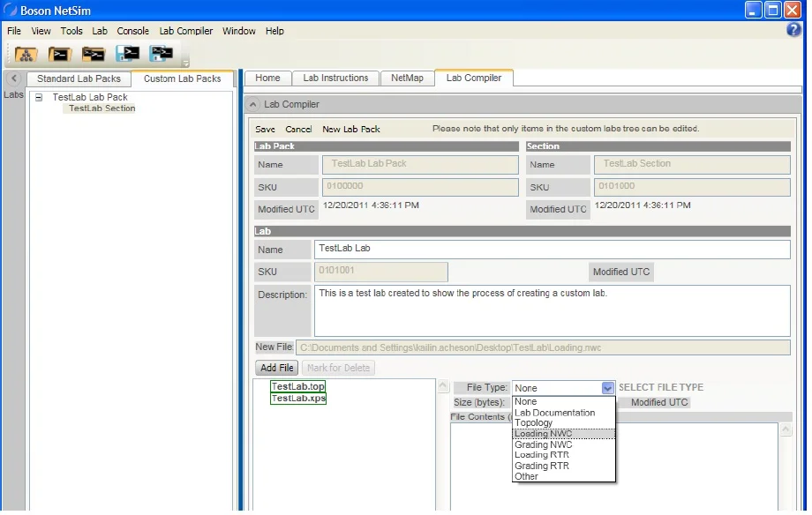Click the Add File button
Viewport: 812px width, 515px height.
277,368
